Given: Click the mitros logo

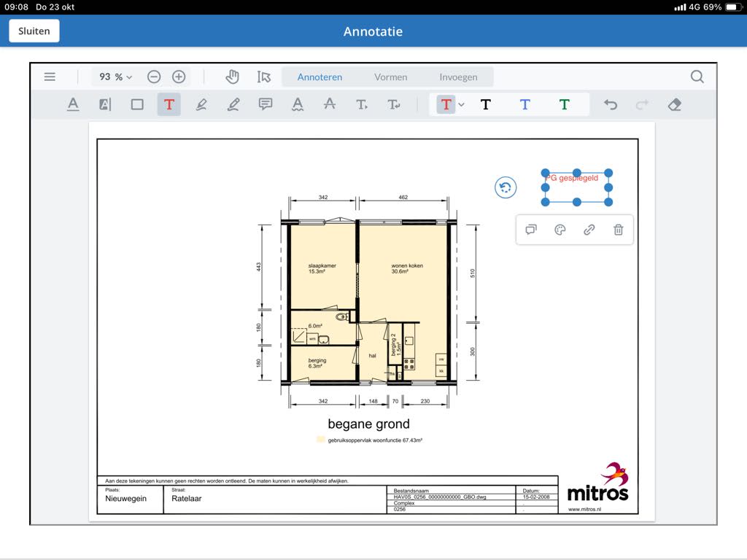Looking at the screenshot, I should click(x=598, y=482).
